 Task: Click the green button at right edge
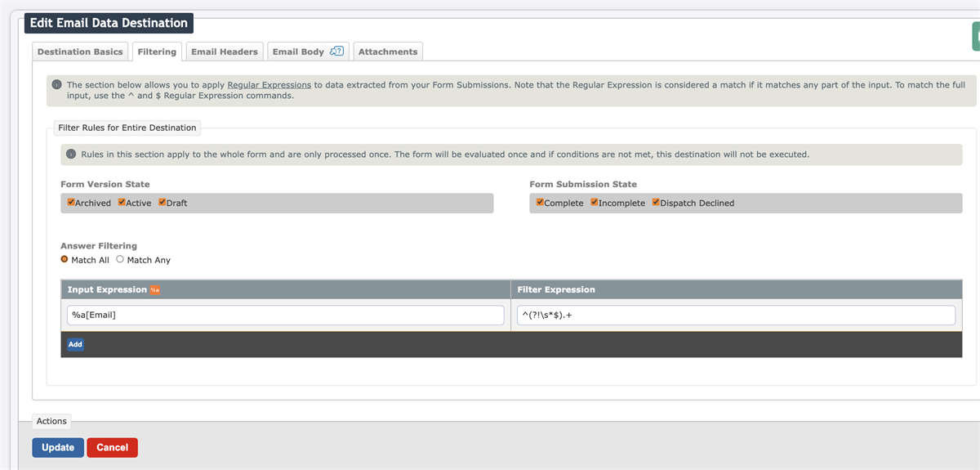pyautogui.click(x=975, y=37)
